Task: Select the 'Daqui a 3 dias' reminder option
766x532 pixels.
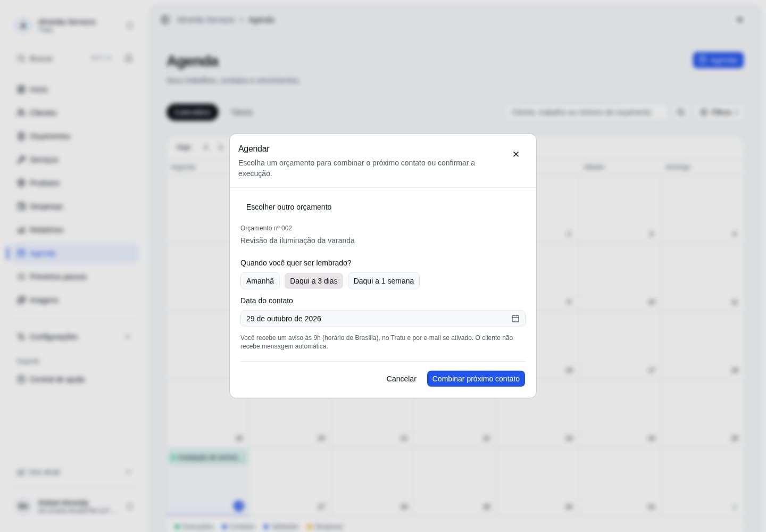Action: tap(314, 281)
